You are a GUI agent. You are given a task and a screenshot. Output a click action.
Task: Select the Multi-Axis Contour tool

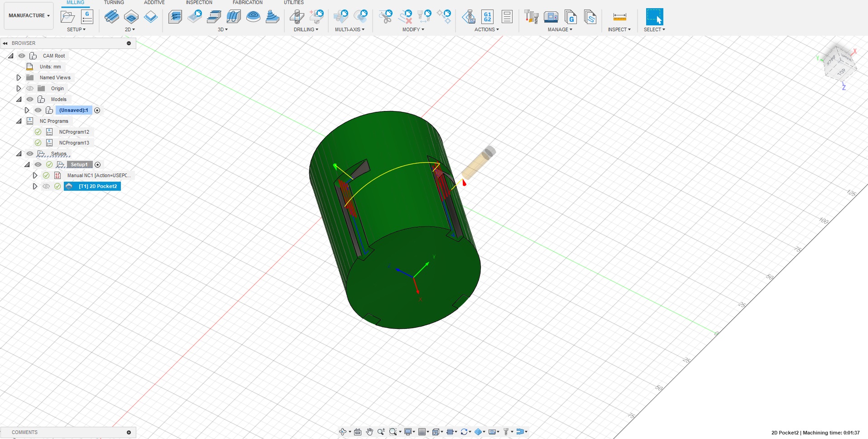click(361, 17)
